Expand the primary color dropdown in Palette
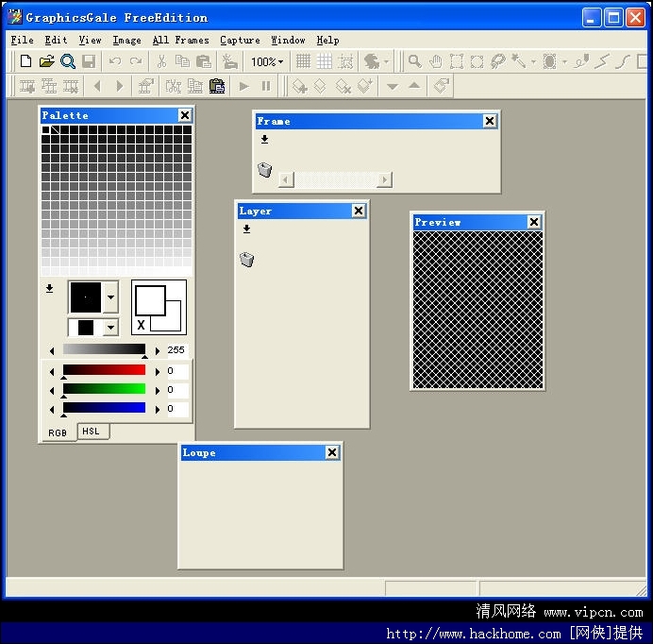 click(110, 297)
